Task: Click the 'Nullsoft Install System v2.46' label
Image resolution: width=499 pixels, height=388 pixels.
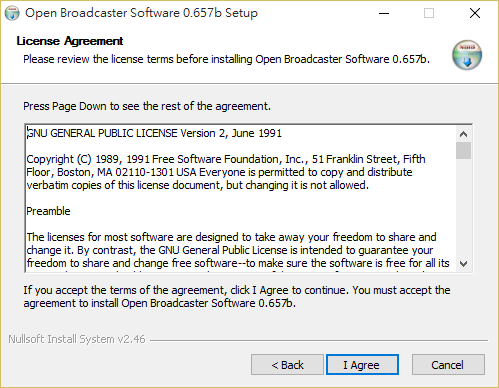Action: (x=77, y=339)
